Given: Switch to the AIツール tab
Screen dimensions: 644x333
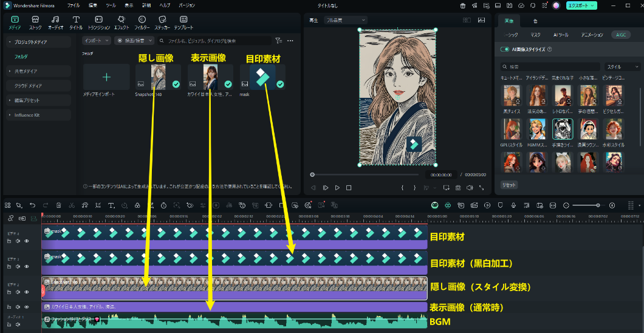Looking at the screenshot, I should tap(561, 35).
